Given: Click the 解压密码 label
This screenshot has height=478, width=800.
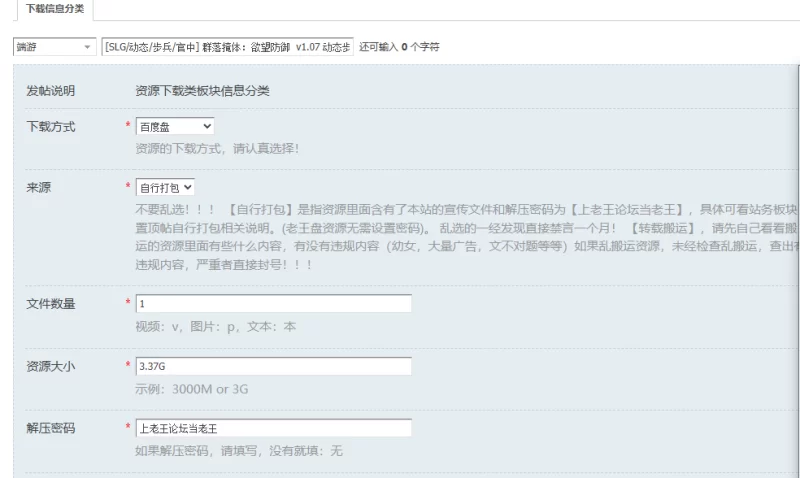Looking at the screenshot, I should point(51,428).
